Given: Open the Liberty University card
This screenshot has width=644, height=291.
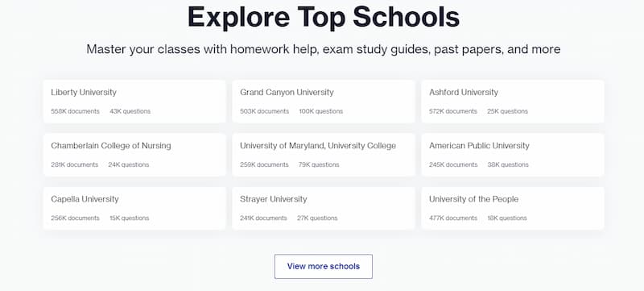Looking at the screenshot, I should (134, 102).
